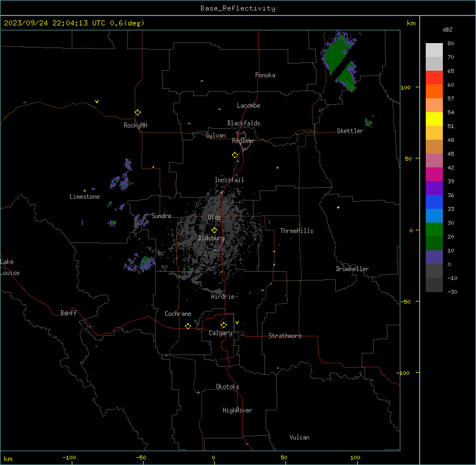
Task: Click the Vulcan label
Action: pyautogui.click(x=300, y=437)
